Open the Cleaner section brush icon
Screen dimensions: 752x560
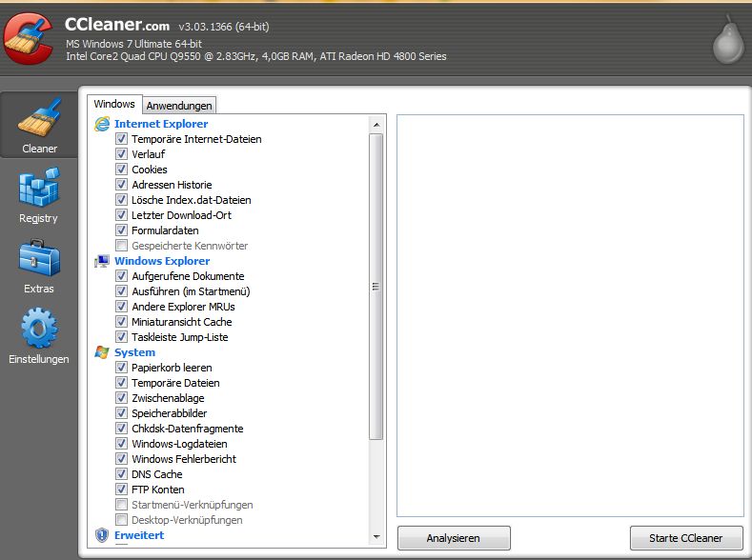[39, 119]
